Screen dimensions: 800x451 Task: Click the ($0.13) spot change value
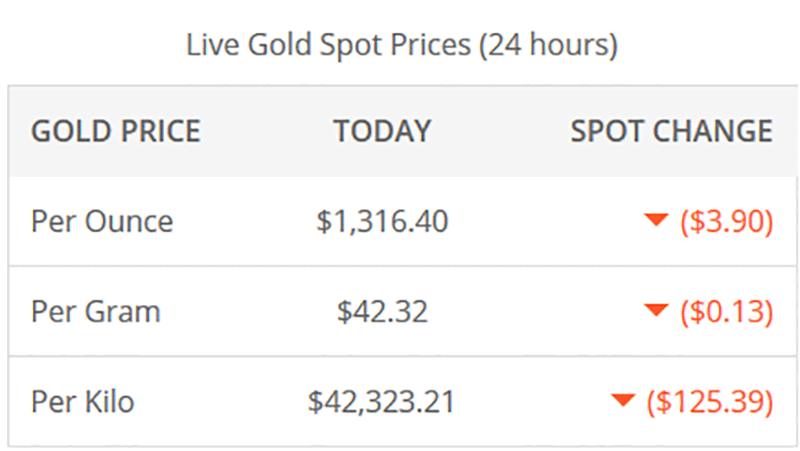(726, 311)
